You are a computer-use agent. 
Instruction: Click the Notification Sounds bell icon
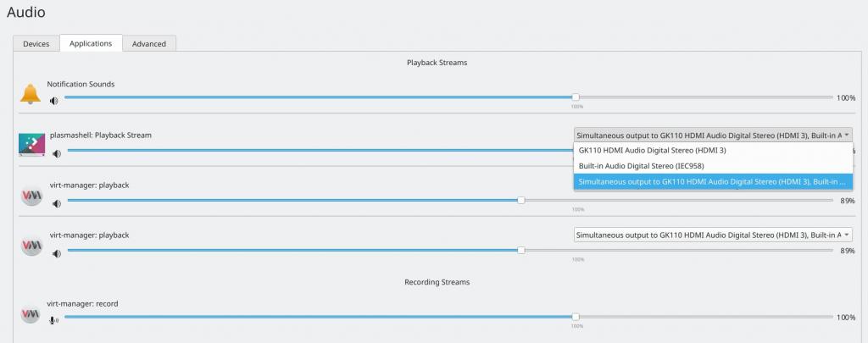(31, 93)
